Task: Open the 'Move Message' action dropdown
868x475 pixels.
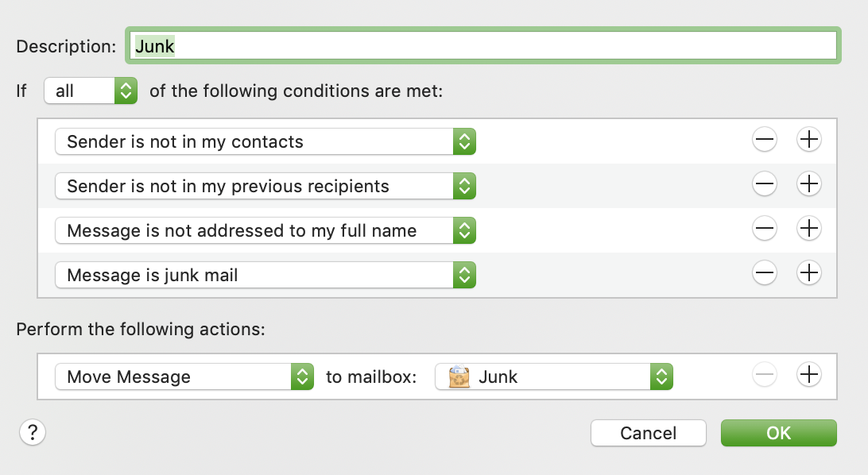Action: (184, 377)
